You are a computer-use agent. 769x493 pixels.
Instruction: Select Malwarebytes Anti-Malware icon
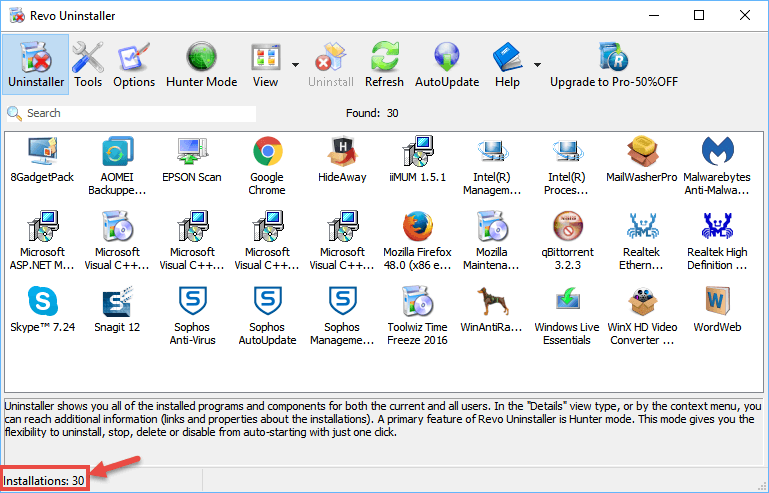coord(718,151)
